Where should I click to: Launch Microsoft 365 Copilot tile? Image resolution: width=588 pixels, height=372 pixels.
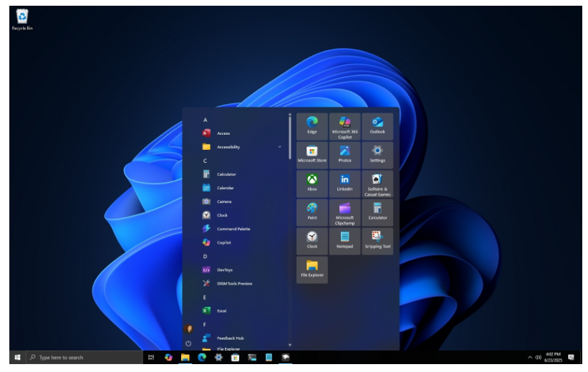tap(344, 126)
